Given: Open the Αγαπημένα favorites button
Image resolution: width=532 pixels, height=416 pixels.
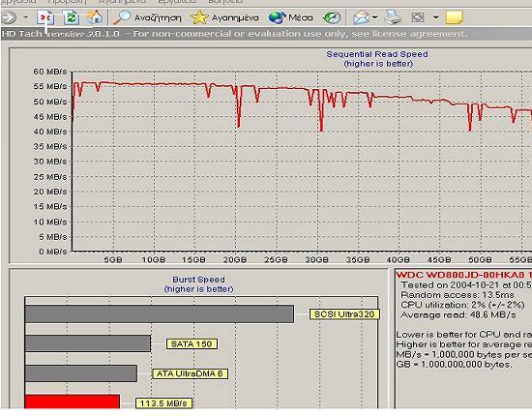Looking at the screenshot, I should pyautogui.click(x=224, y=17).
